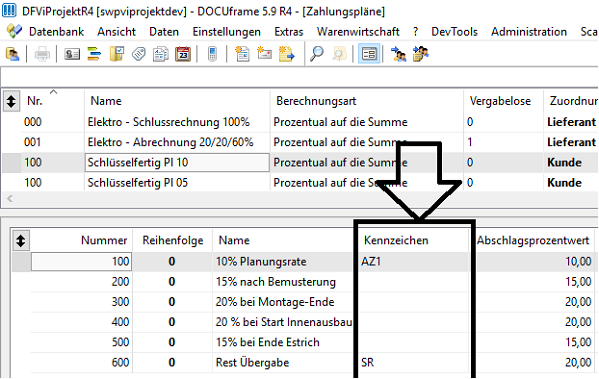Open the Administration menu
This screenshot has height=379, width=599.
[529, 32]
